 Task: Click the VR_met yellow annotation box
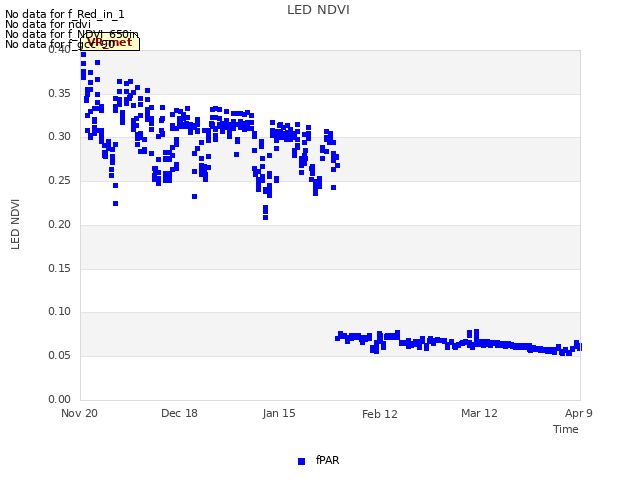[x=110, y=43]
